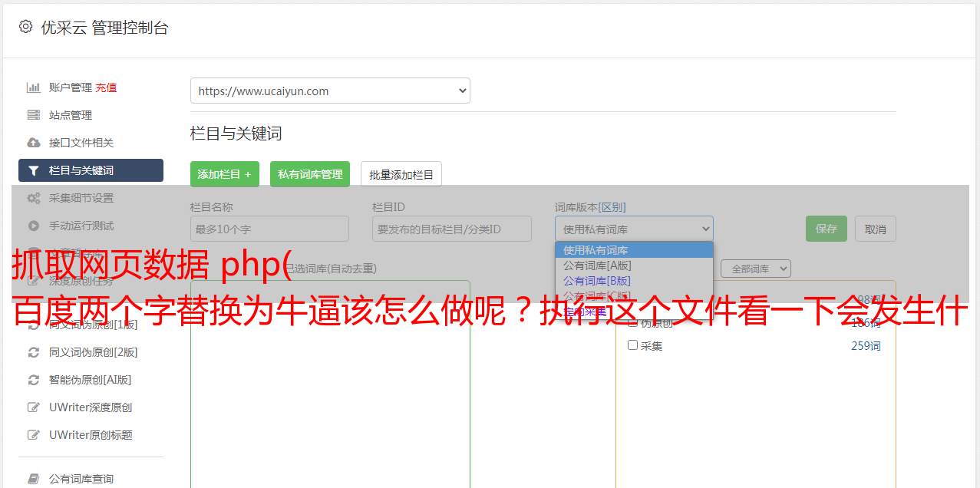Click the 批量添加栏目 button

click(x=401, y=174)
